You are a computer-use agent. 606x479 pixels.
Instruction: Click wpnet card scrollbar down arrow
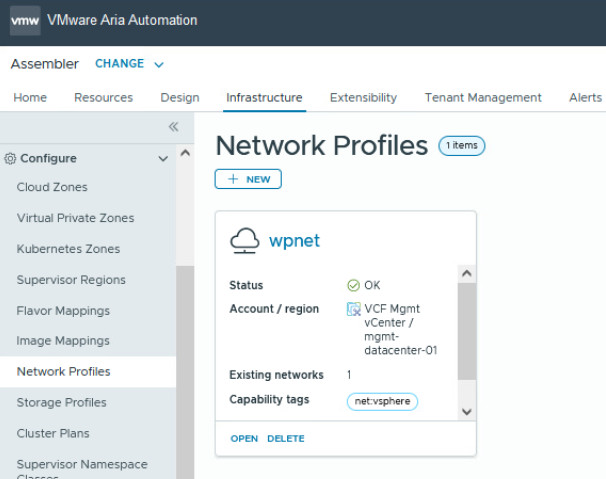[x=466, y=412]
